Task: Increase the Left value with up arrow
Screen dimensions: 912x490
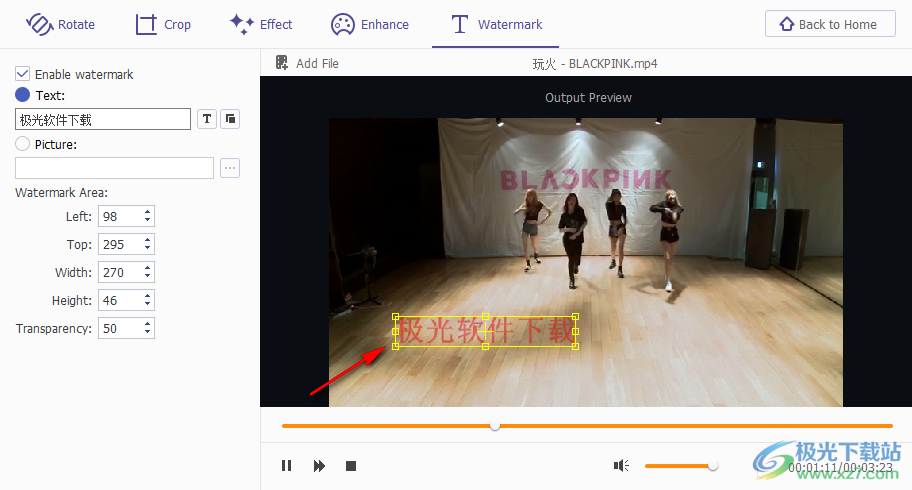Action: [148, 212]
